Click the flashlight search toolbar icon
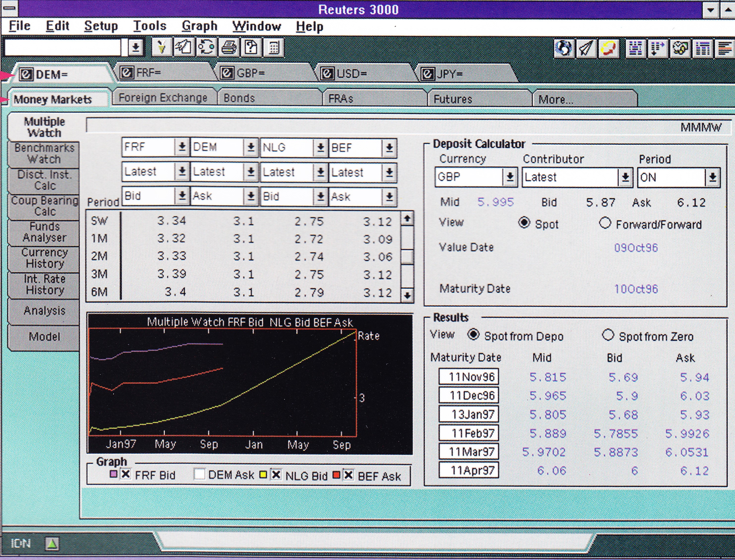Viewport: 735px width, 560px height. [x=162, y=47]
